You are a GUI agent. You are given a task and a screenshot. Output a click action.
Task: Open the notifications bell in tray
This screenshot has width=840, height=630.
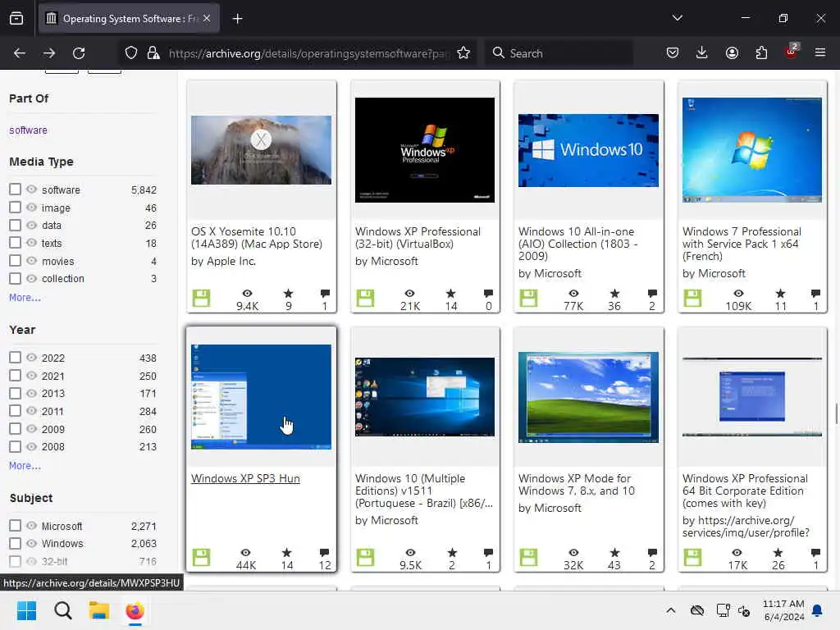[x=817, y=610]
